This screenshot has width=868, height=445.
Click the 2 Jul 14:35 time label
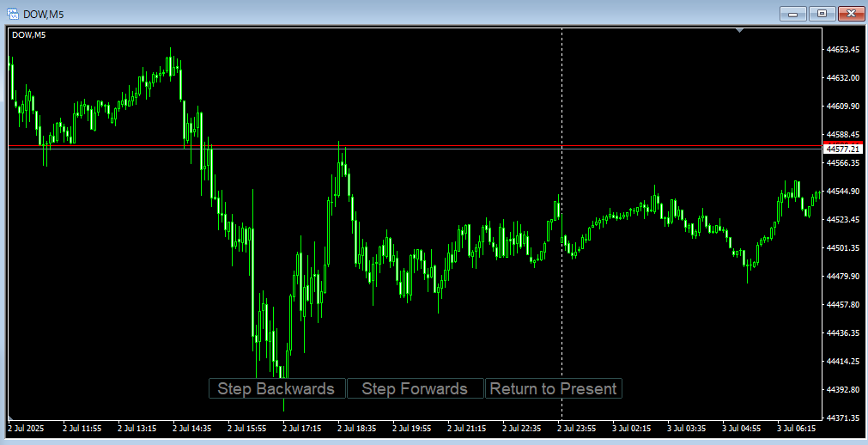click(x=192, y=429)
